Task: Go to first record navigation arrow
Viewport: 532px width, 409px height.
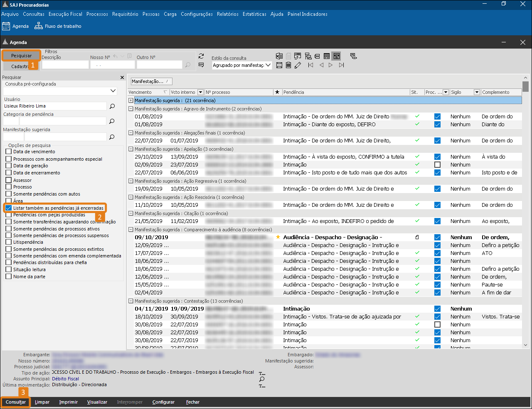Action: coord(310,65)
